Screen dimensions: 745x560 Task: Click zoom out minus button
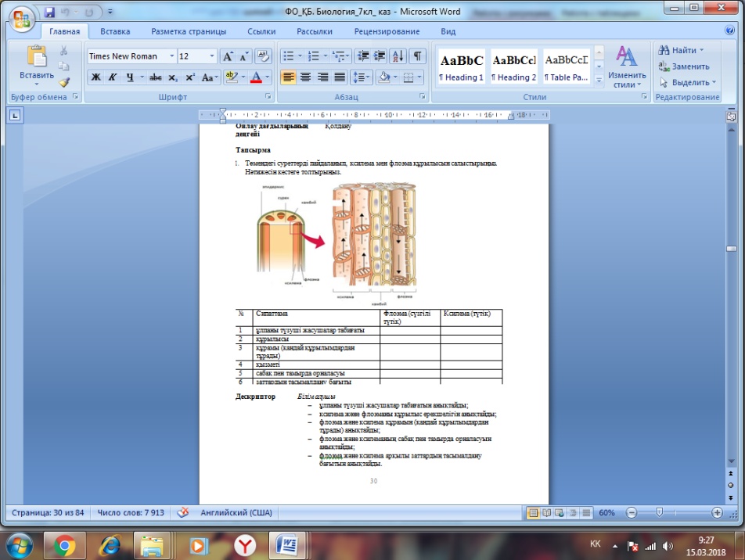pos(631,513)
